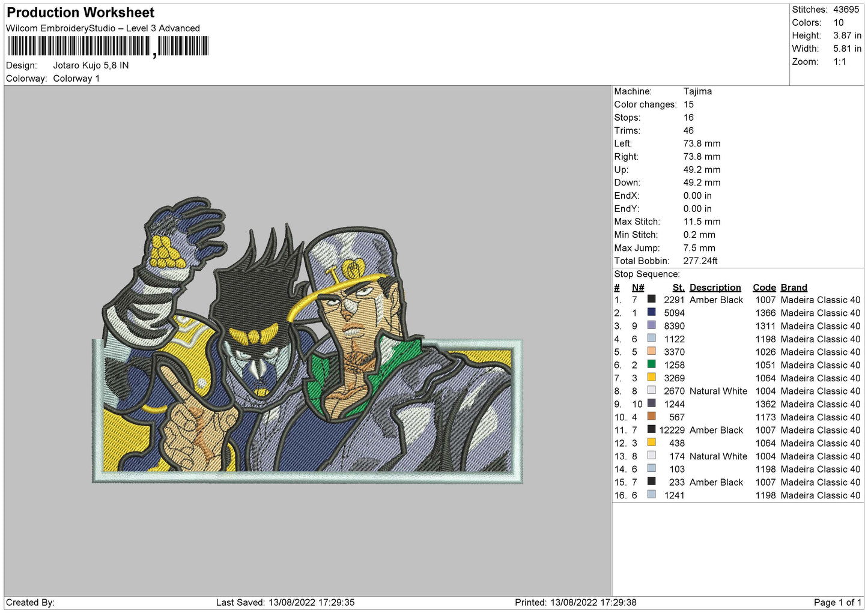
Task: Click the colors value '10'
Action: tap(839, 23)
